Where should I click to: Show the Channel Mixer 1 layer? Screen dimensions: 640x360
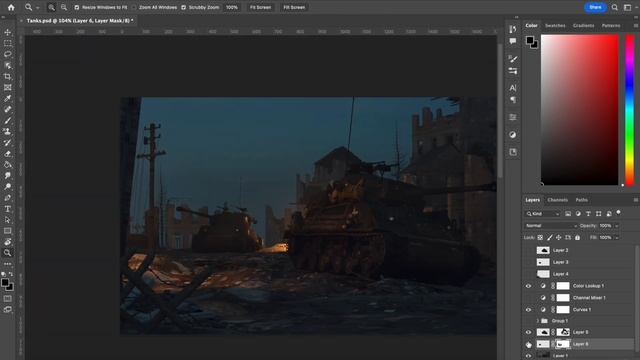[528, 298]
